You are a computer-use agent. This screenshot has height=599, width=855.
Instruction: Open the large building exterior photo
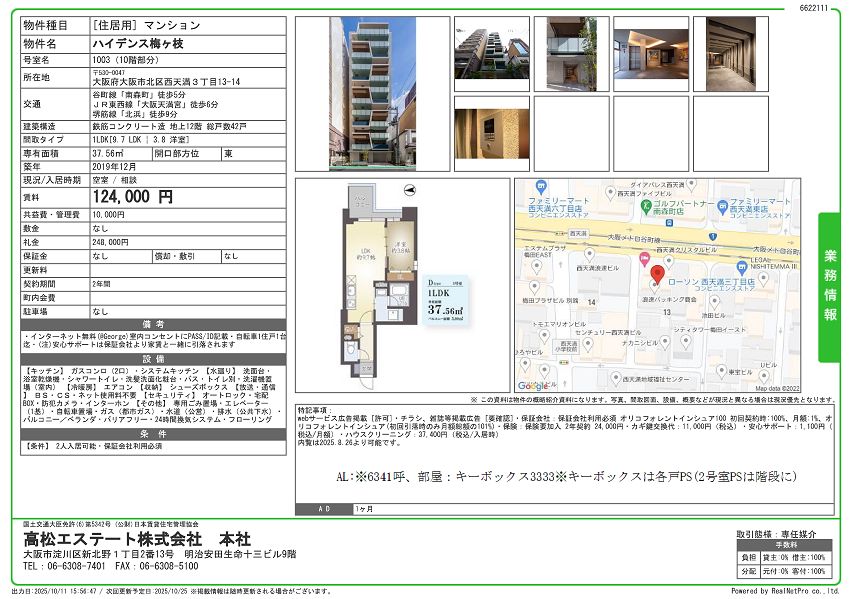pos(373,93)
